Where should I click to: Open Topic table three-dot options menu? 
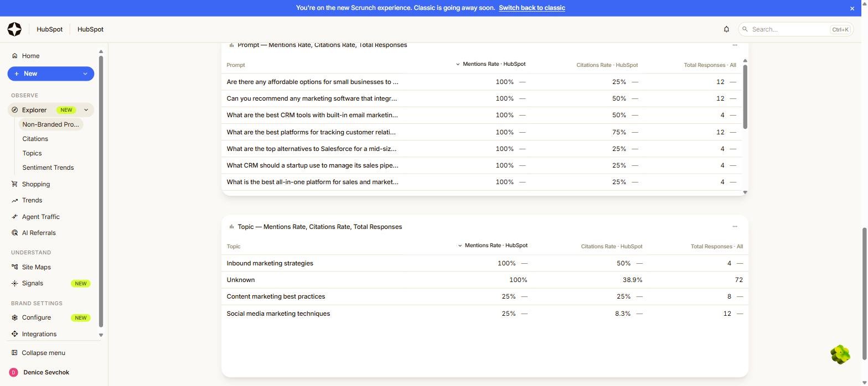point(735,226)
